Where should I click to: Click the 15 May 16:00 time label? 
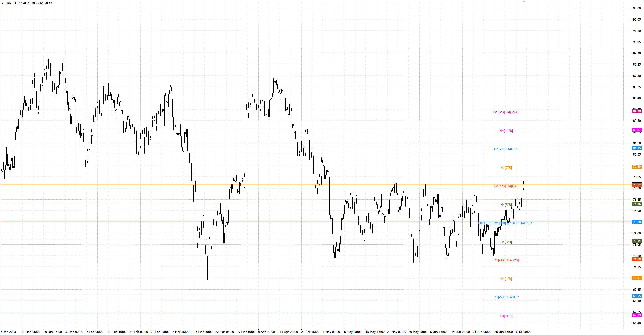375,332
